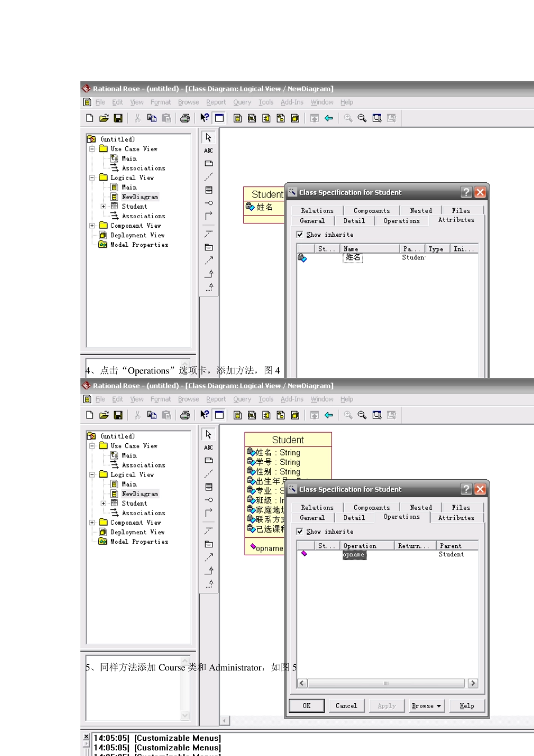
Task: Toggle Show inherited above the Operation list
Action: [x=300, y=532]
